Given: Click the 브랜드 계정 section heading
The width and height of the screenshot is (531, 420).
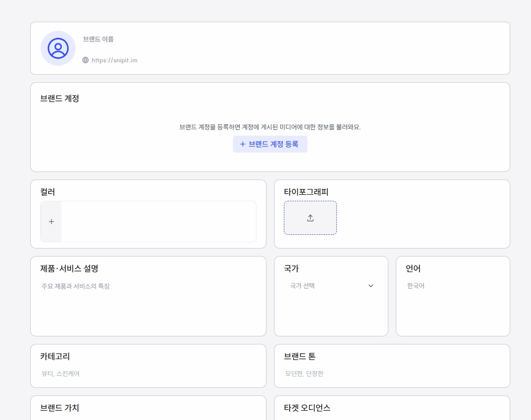Looking at the screenshot, I should [x=60, y=98].
